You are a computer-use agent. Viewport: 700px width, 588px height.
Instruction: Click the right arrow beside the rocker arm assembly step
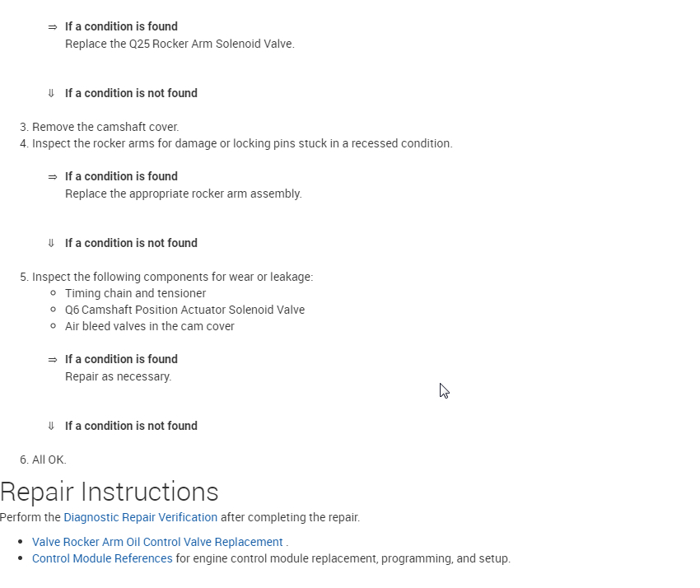point(53,177)
